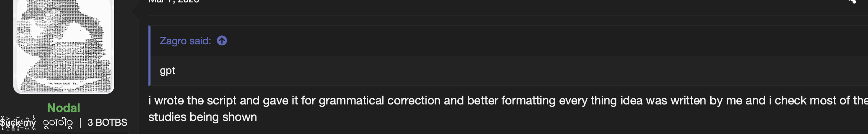Click the "3 BOTBS" user banner
The width and height of the screenshot is (868, 134).
pyautogui.click(x=107, y=122)
